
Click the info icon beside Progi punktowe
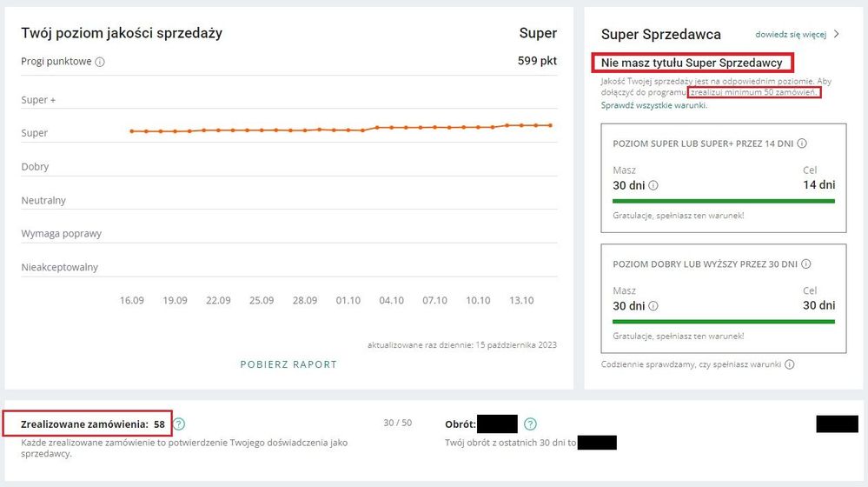point(100,63)
